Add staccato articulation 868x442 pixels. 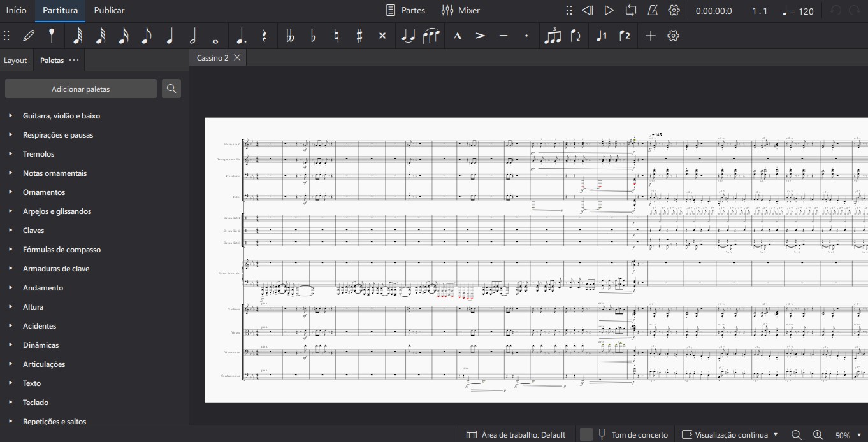point(526,36)
